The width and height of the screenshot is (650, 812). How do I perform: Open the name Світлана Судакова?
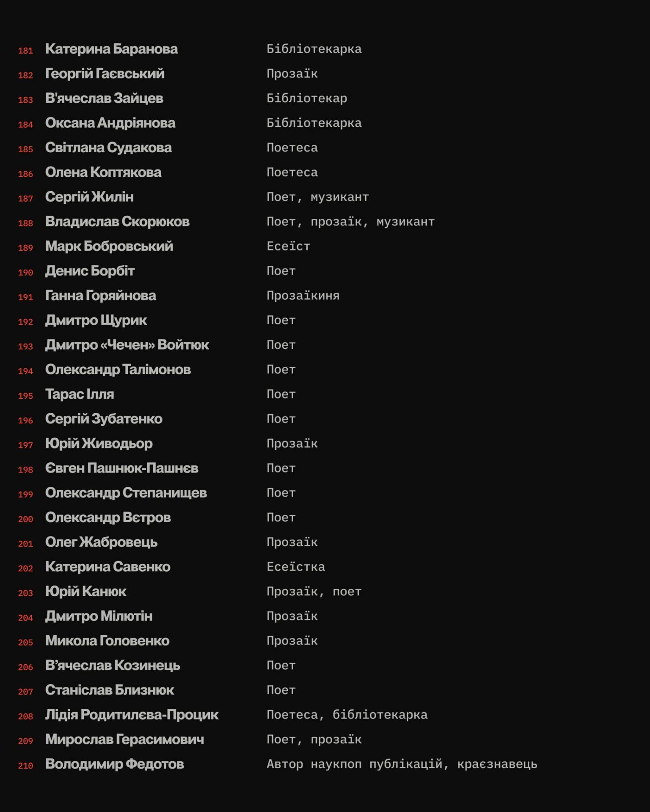pos(108,148)
